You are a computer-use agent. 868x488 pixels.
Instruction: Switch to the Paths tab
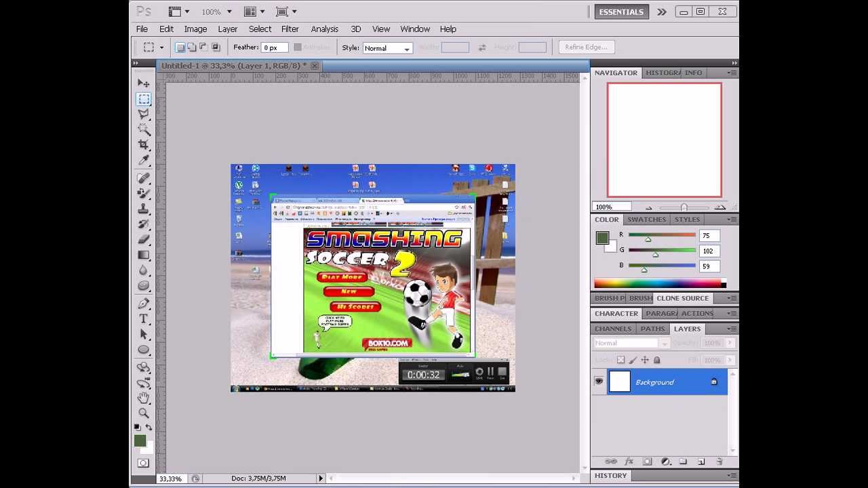(652, 329)
